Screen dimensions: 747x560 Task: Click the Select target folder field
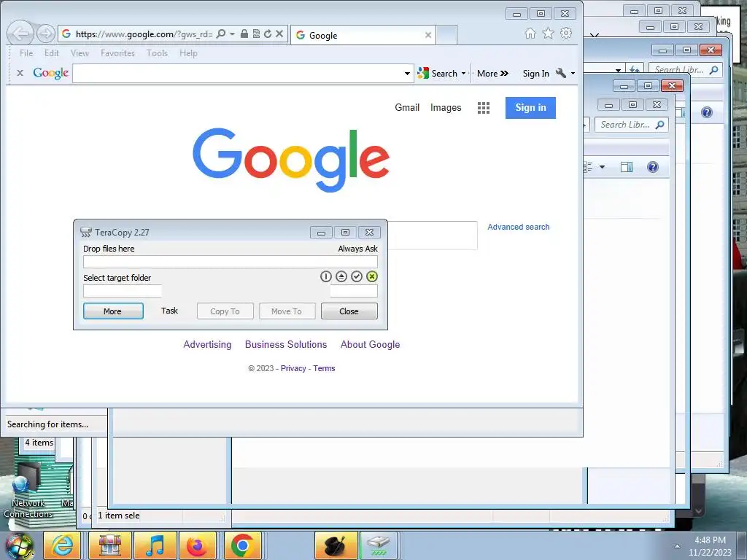click(123, 291)
